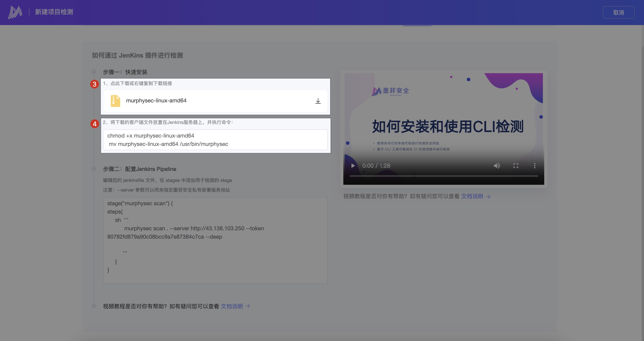The image size is (644, 341).
Task: Click the video thumbnail title 如何安装和使用CLI检测
Action: click(448, 127)
